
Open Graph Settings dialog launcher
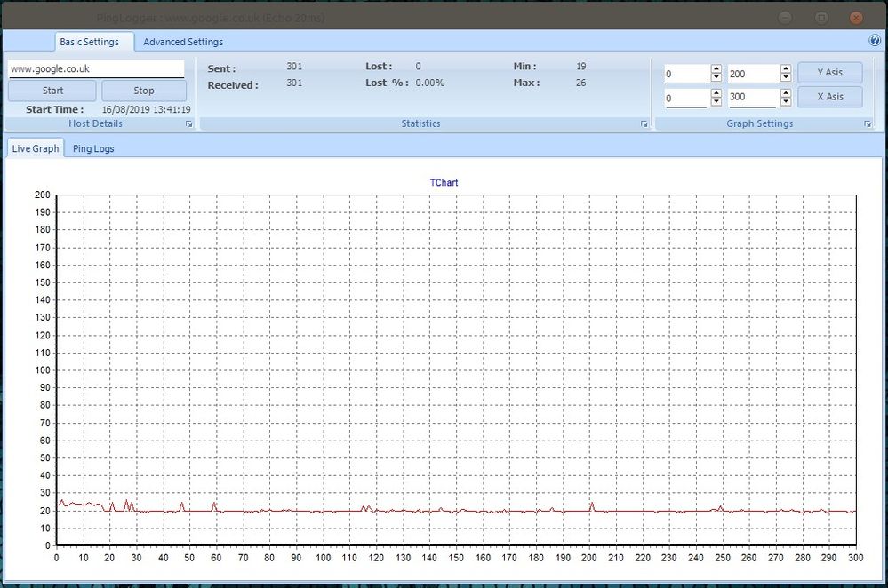pos(868,124)
